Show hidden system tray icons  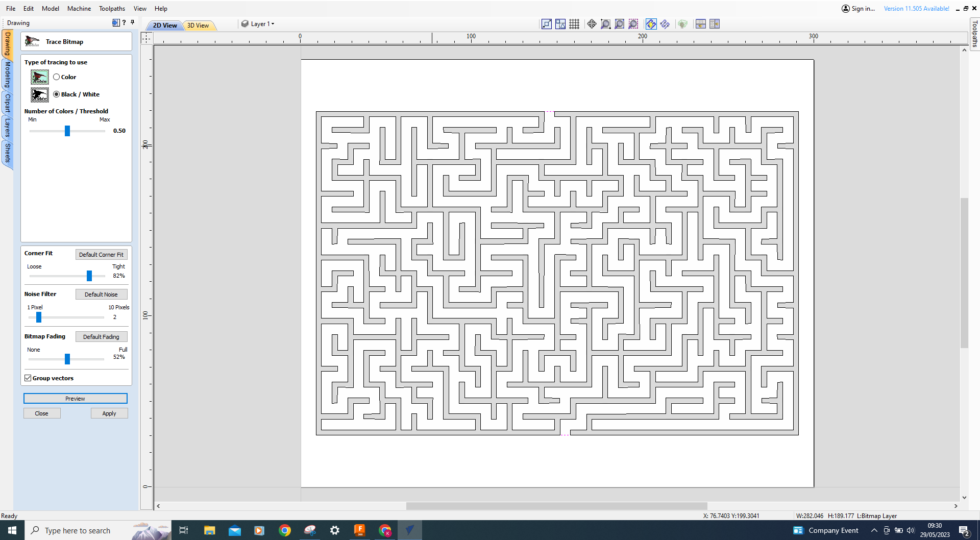point(874,530)
